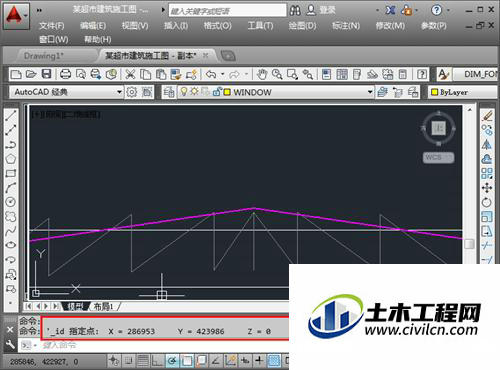
Task: Select the Rectangle draw tool
Action: click(11, 173)
